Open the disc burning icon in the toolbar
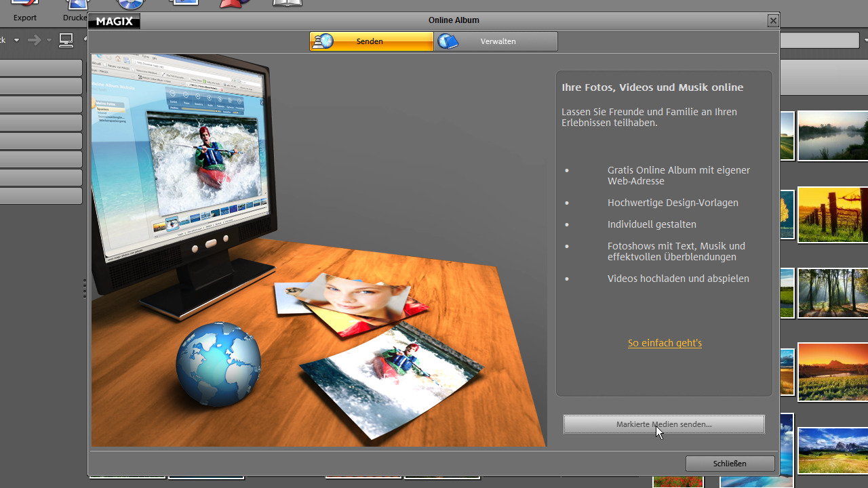868x488 pixels. pos(131,4)
